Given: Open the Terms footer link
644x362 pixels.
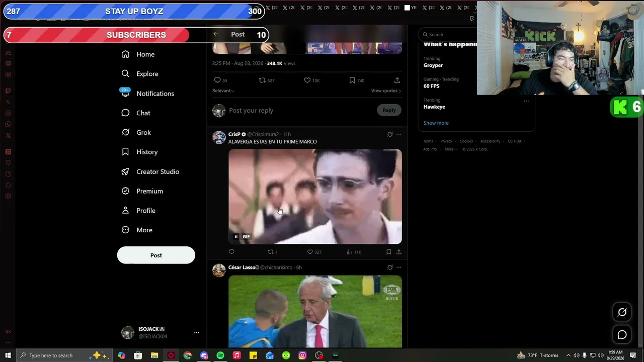Looking at the screenshot, I should 428,141.
